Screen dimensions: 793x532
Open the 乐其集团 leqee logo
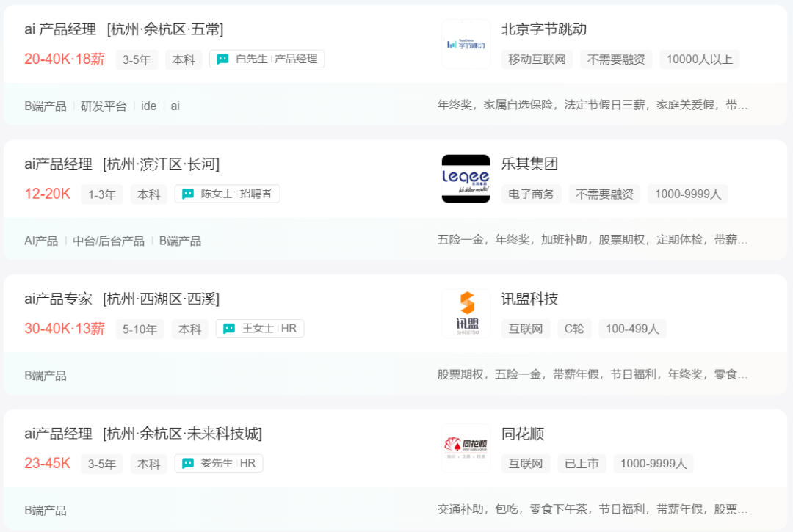(466, 179)
